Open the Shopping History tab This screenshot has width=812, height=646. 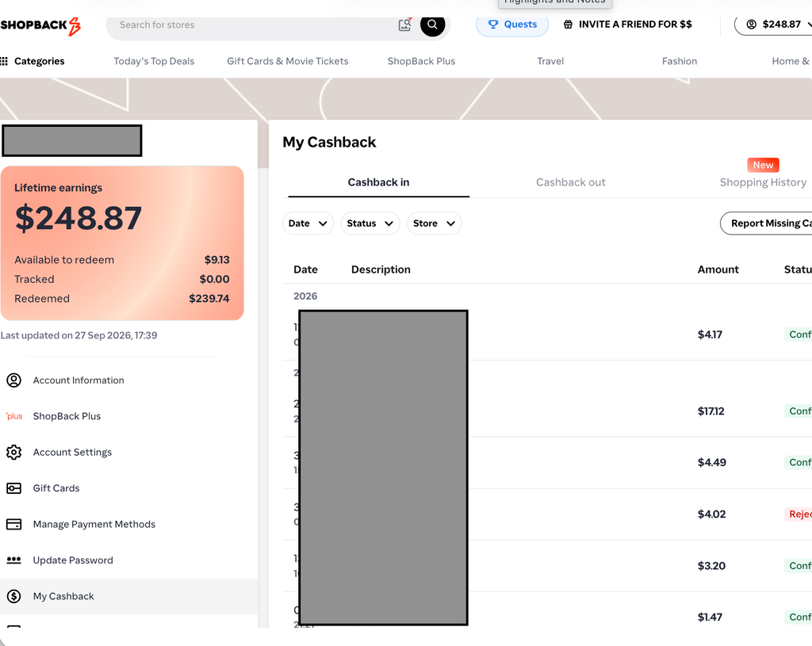tap(764, 182)
